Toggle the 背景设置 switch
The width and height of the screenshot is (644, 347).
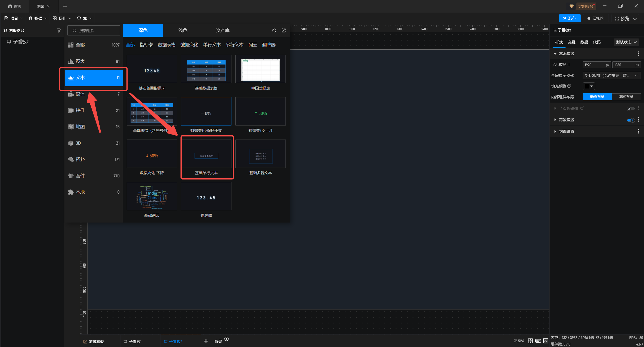tap(630, 120)
